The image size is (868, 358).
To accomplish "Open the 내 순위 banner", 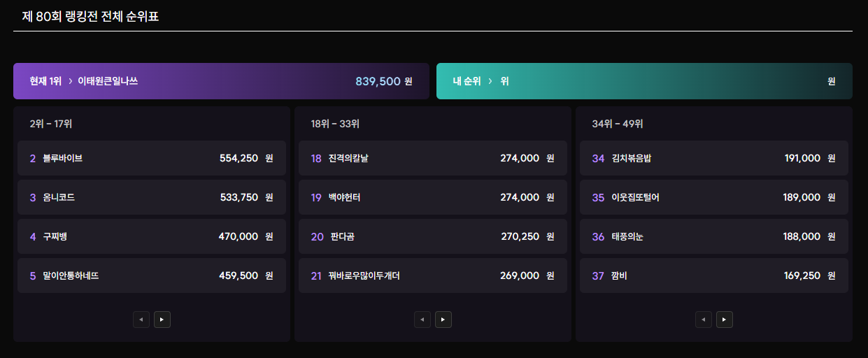I will 644,81.
